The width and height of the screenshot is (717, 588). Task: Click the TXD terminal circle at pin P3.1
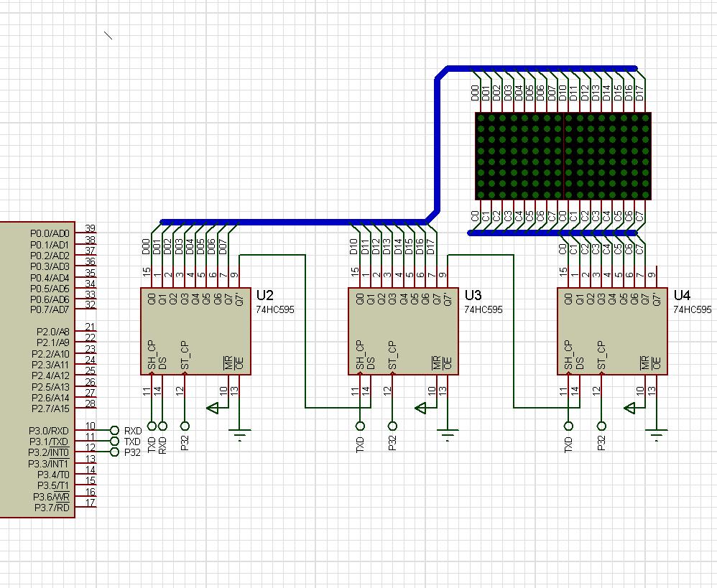click(115, 441)
